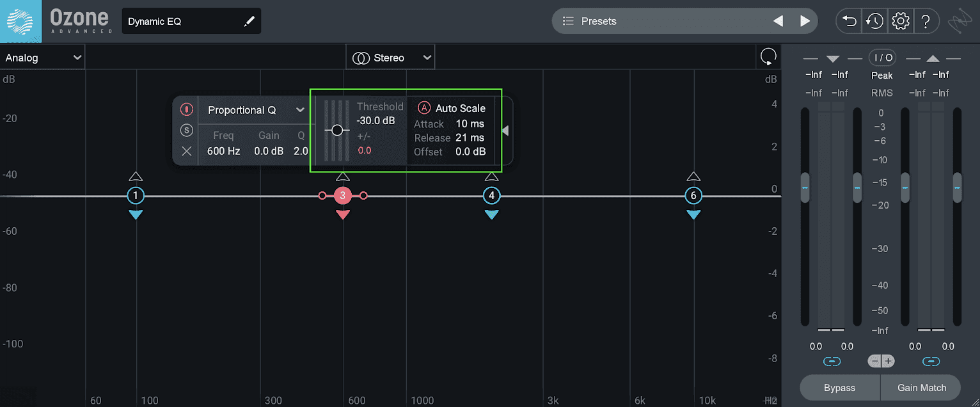Toggle Auto Scale A button
The image size is (980, 407).
tap(424, 108)
